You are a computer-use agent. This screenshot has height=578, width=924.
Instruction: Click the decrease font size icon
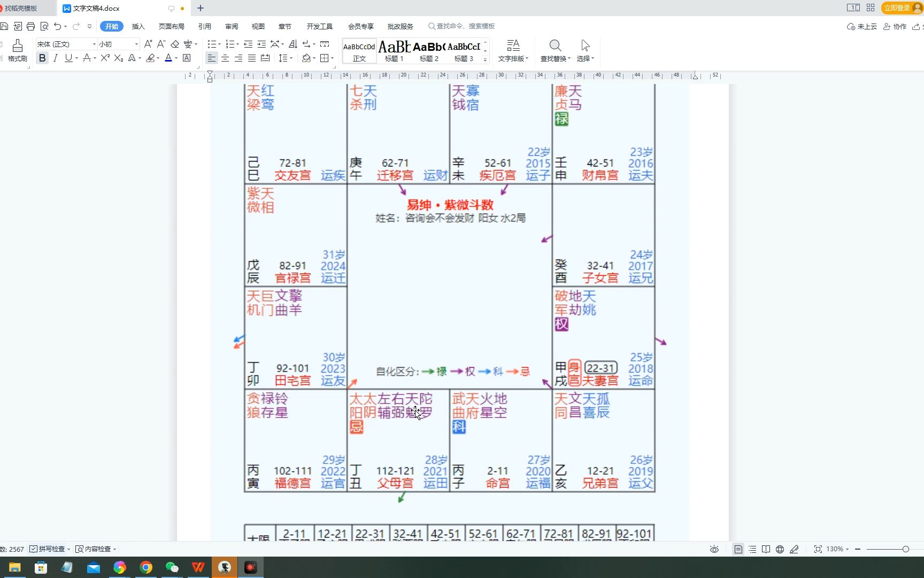tap(161, 44)
